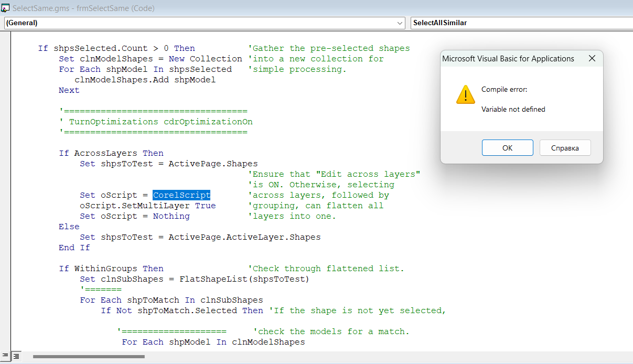Click the highlighted CorelScript text
Image resolution: width=633 pixels, height=364 pixels.
[181, 195]
